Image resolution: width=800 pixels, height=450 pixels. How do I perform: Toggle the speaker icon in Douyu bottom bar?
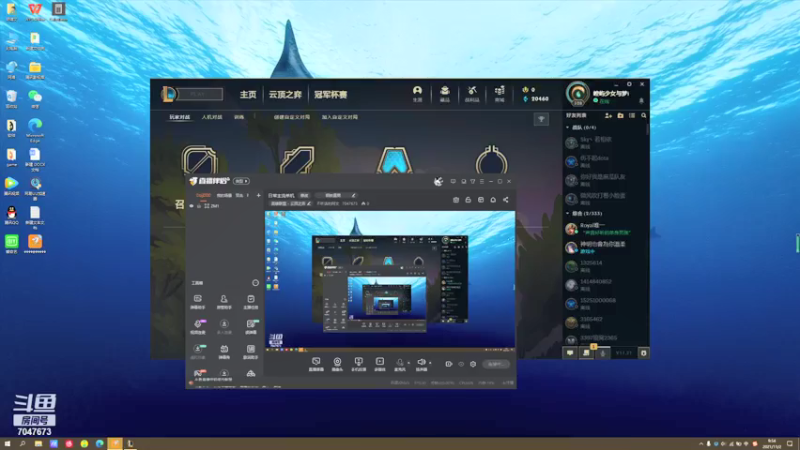point(421,363)
